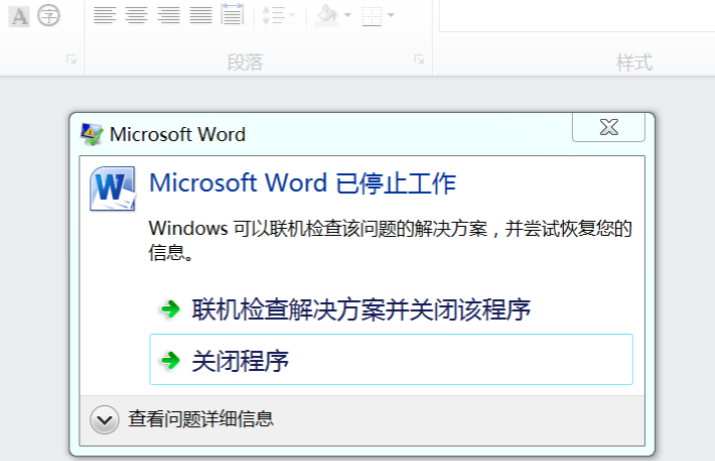Apply borders icon in ribbon
The image size is (715, 461).
coord(372,16)
